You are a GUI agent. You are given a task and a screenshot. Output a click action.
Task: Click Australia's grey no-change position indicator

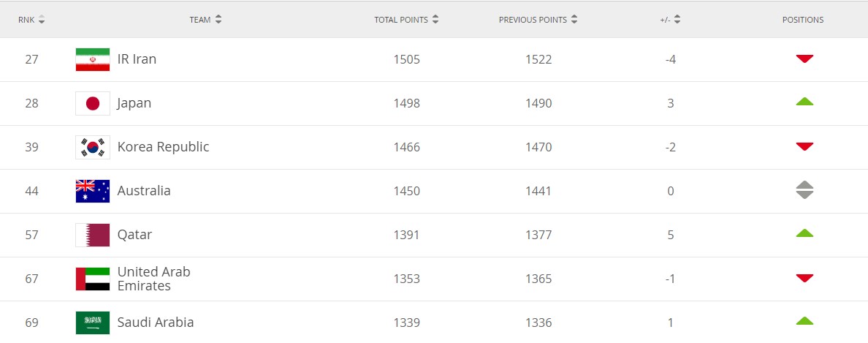click(804, 190)
